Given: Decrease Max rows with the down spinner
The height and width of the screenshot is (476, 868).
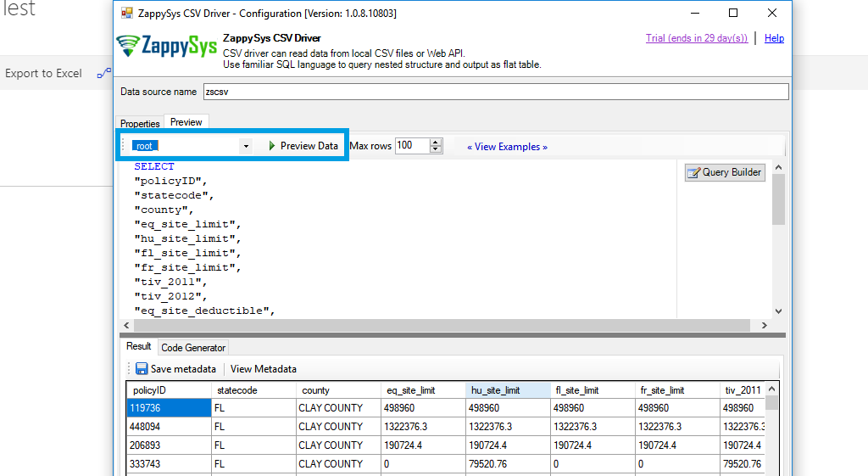Looking at the screenshot, I should pyautogui.click(x=436, y=150).
